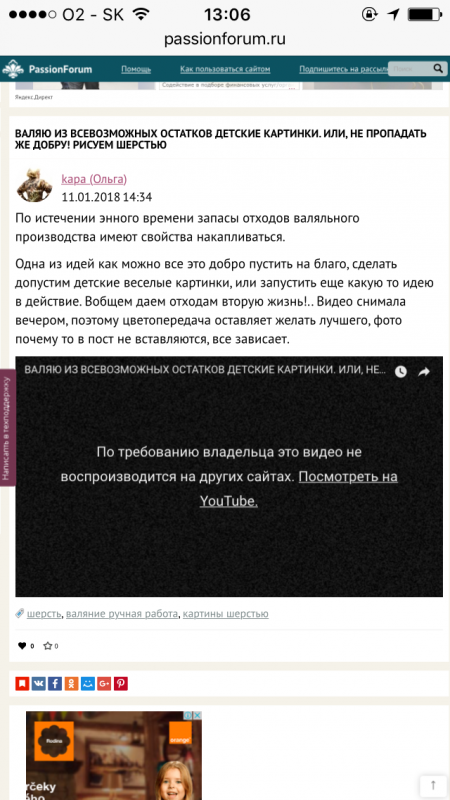Viewport: 450px width, 800px height.
Task: Click the search magnifier icon in header
Action: 438,68
